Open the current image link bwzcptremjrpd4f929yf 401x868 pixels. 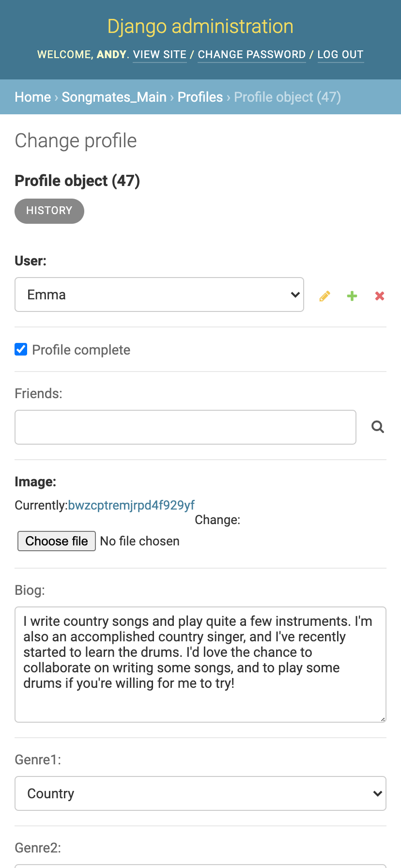point(131,505)
